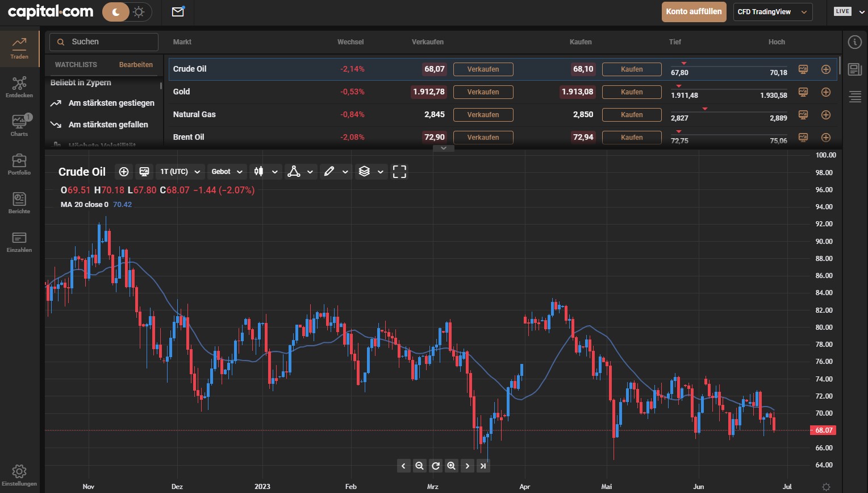
Task: Open list lines icon on right sidebar
Action: point(855,97)
